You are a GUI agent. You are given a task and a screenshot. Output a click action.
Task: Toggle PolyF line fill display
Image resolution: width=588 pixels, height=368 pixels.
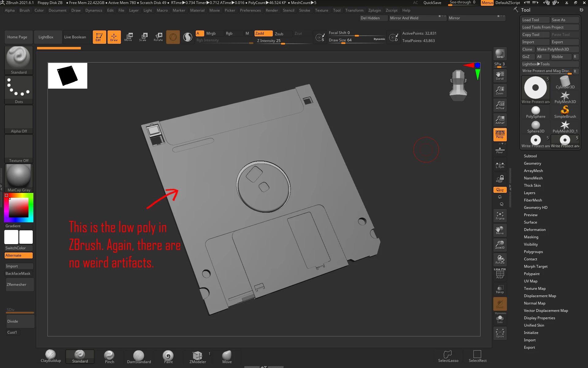pos(500,274)
